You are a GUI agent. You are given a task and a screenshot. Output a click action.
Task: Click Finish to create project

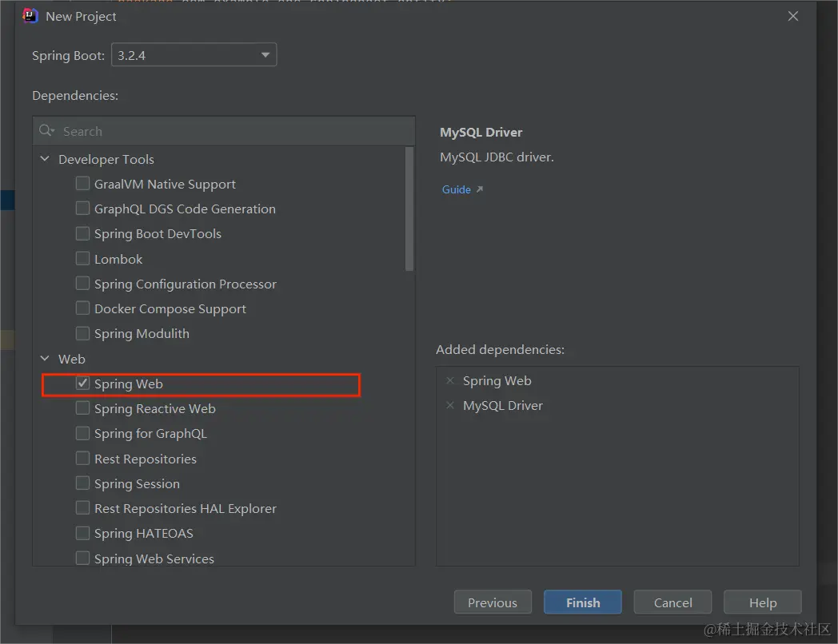coord(583,602)
